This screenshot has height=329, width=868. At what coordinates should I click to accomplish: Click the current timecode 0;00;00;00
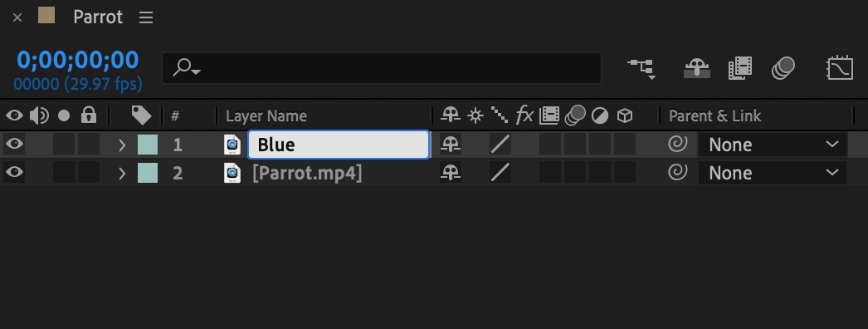pos(77,60)
